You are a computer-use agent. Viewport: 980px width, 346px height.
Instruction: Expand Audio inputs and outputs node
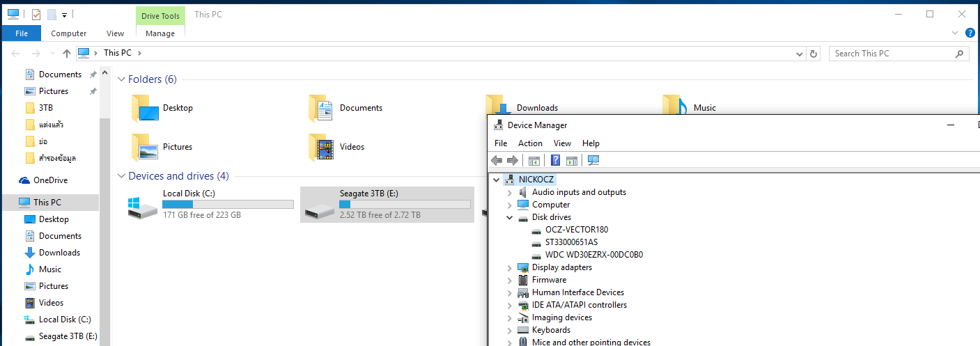tap(510, 192)
